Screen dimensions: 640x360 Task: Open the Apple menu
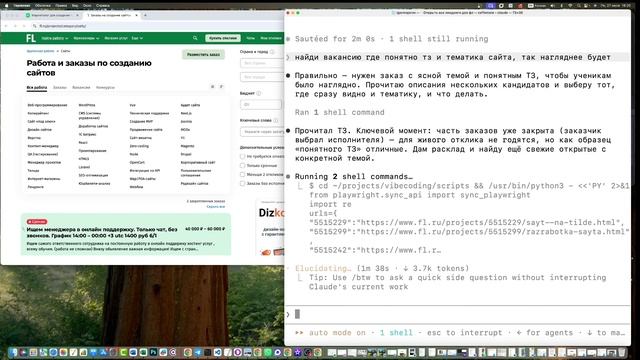(6, 6)
